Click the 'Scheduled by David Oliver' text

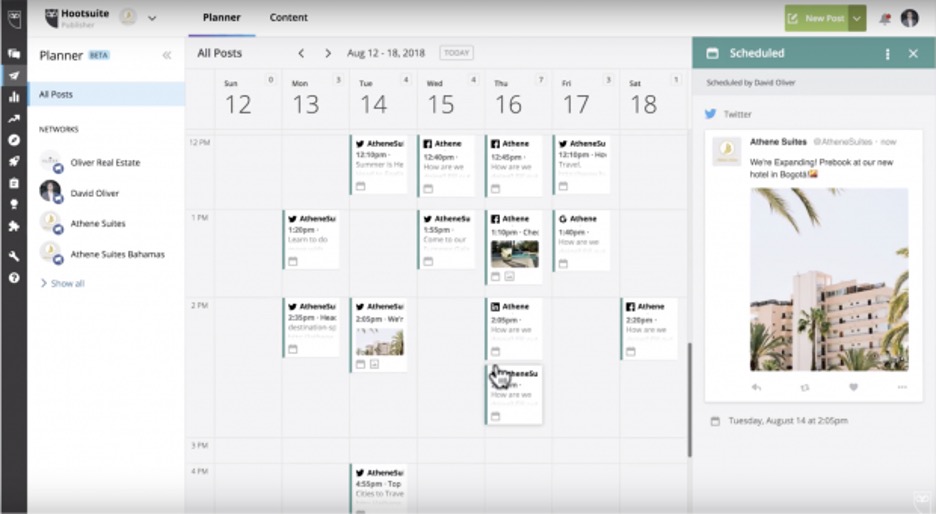[751, 83]
